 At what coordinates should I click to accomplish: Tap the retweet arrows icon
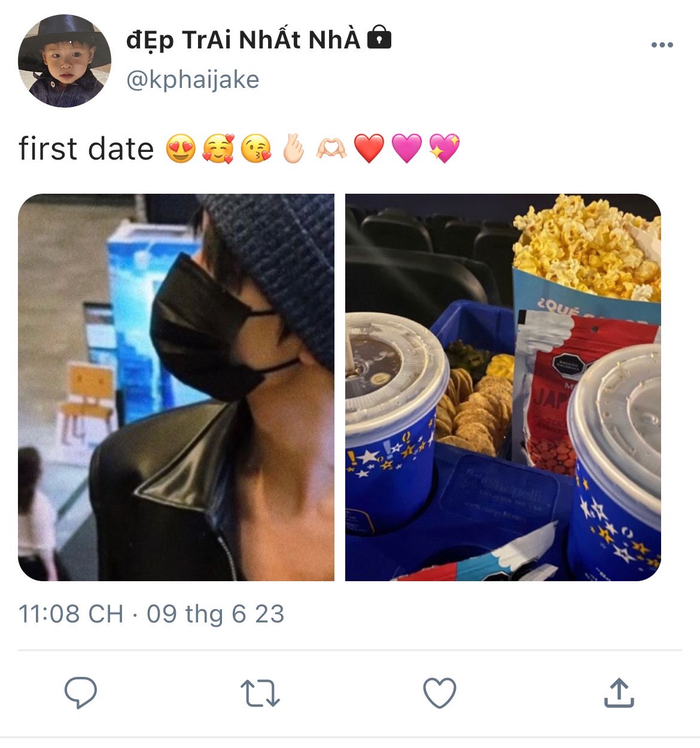[260, 693]
